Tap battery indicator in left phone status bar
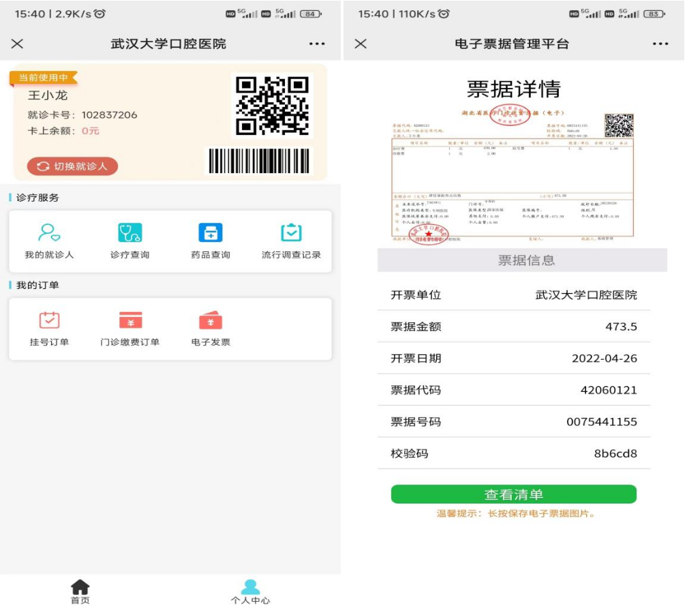The image size is (687, 616). pyautogui.click(x=311, y=14)
